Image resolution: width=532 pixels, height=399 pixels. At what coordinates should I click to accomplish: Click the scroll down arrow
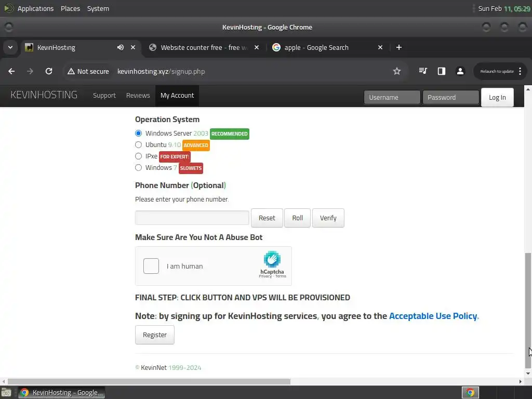click(x=528, y=373)
